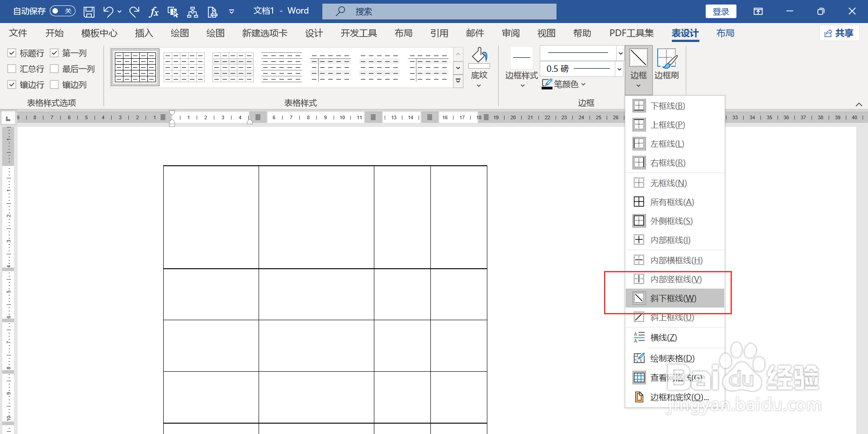Screen dimensions: 868x434
Task: Choose Outside Borders (外侧框线)
Action: click(x=675, y=221)
